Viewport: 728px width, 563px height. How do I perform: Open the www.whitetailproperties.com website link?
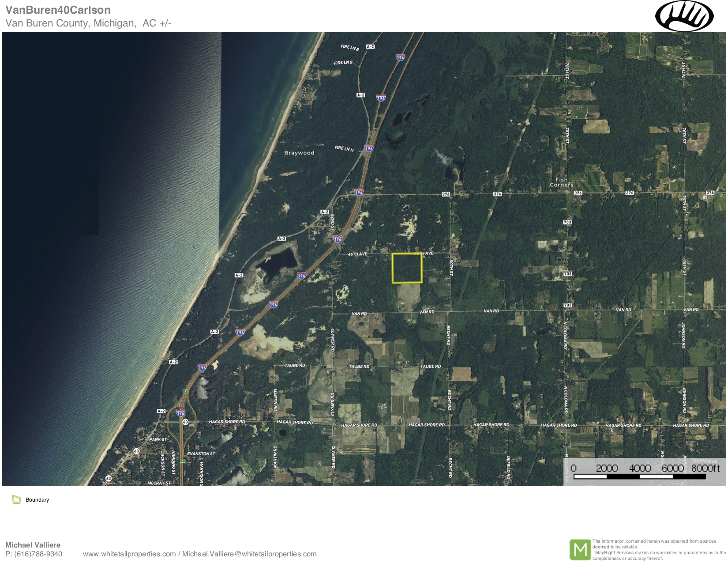(129, 554)
